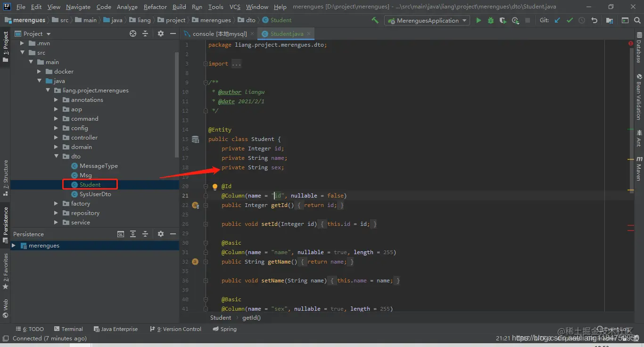
Task: Locate opened file in Project tree (crosshair icon)
Action: (133, 33)
